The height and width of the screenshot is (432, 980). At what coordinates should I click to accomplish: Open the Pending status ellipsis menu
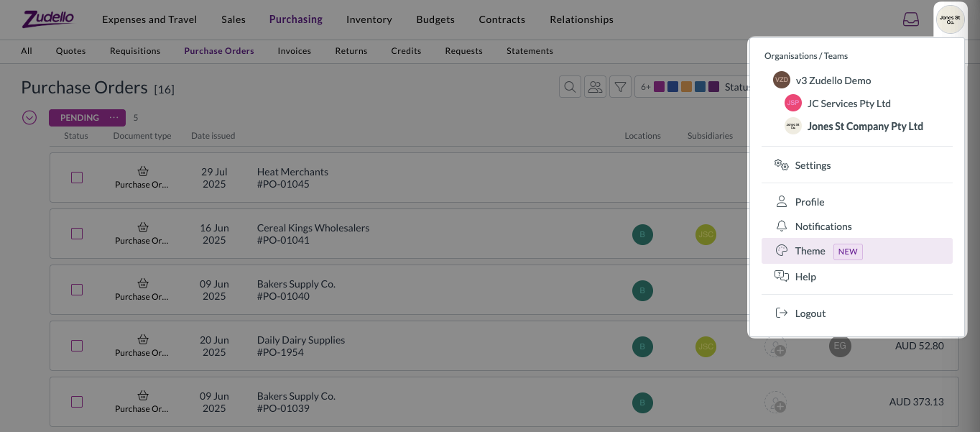pyautogui.click(x=114, y=118)
